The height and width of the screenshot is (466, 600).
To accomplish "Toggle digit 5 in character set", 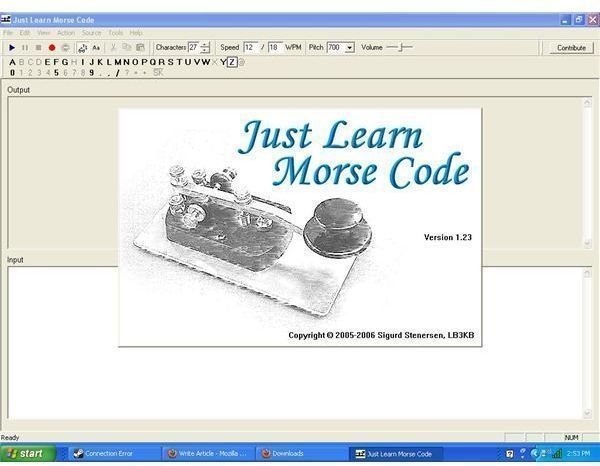I will coord(56,73).
